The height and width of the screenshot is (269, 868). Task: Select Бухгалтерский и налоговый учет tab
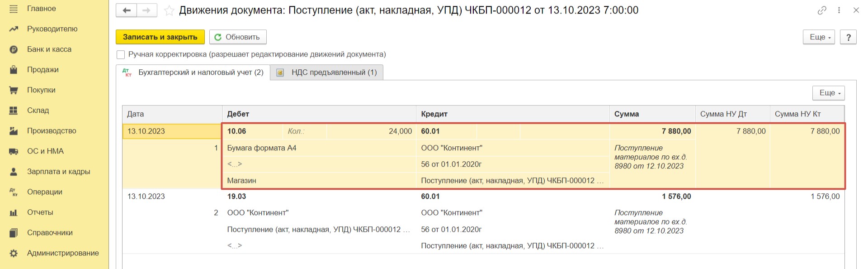coord(193,72)
